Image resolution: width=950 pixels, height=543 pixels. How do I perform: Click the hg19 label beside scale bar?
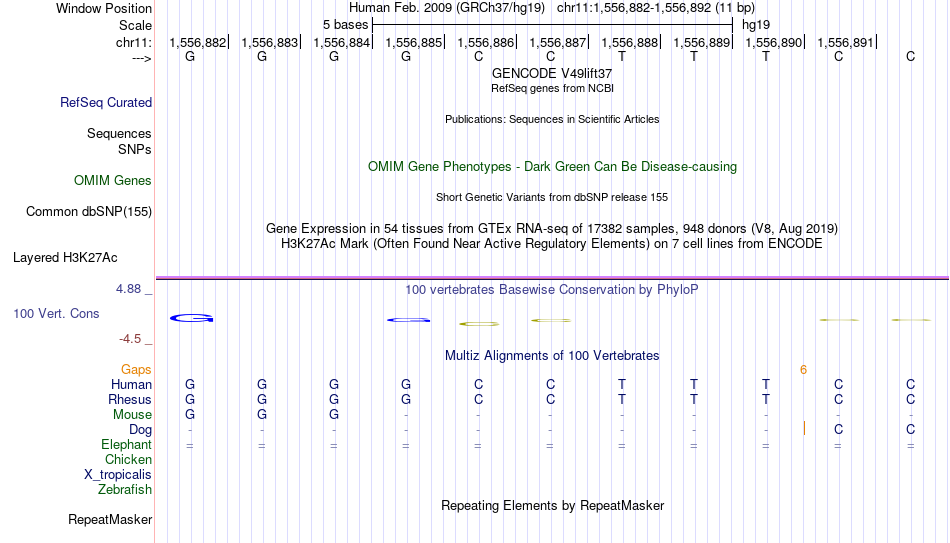[x=756, y=25]
